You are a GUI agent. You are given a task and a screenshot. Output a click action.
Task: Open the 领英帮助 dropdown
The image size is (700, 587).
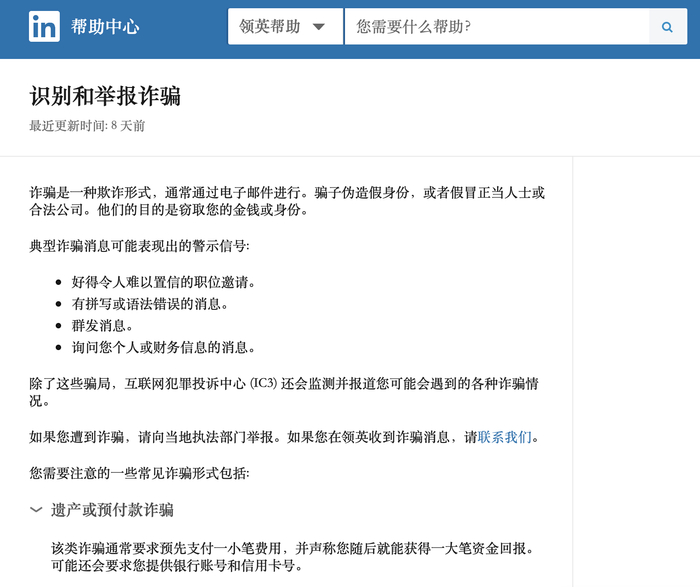click(x=285, y=27)
